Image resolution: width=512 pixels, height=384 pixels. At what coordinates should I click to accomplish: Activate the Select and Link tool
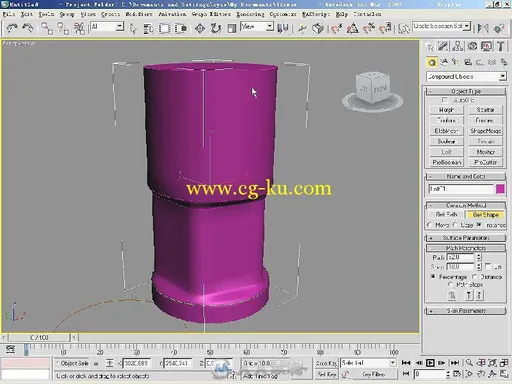point(47,29)
